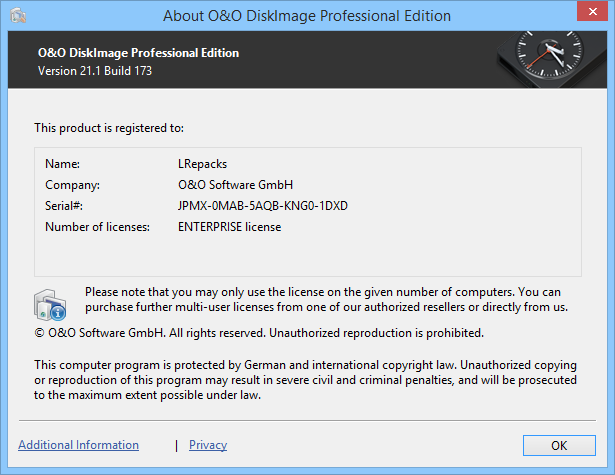Screen dimensions: 615x475
Task: Open the Privacy link
Action: 208,445
